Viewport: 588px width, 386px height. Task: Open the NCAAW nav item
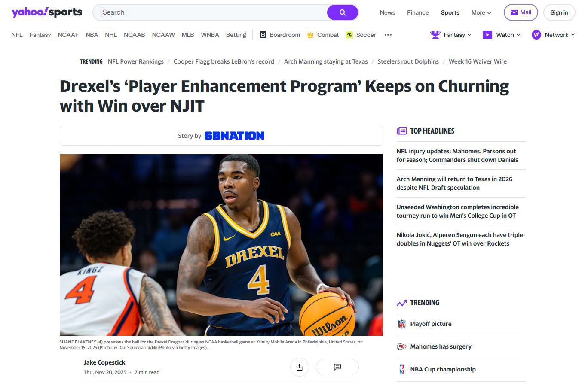coord(163,35)
